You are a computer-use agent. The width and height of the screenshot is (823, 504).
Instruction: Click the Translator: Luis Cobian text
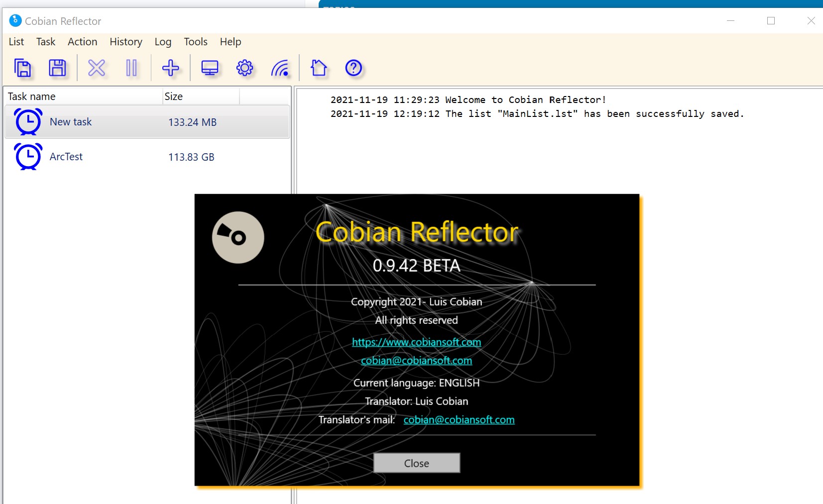417,402
